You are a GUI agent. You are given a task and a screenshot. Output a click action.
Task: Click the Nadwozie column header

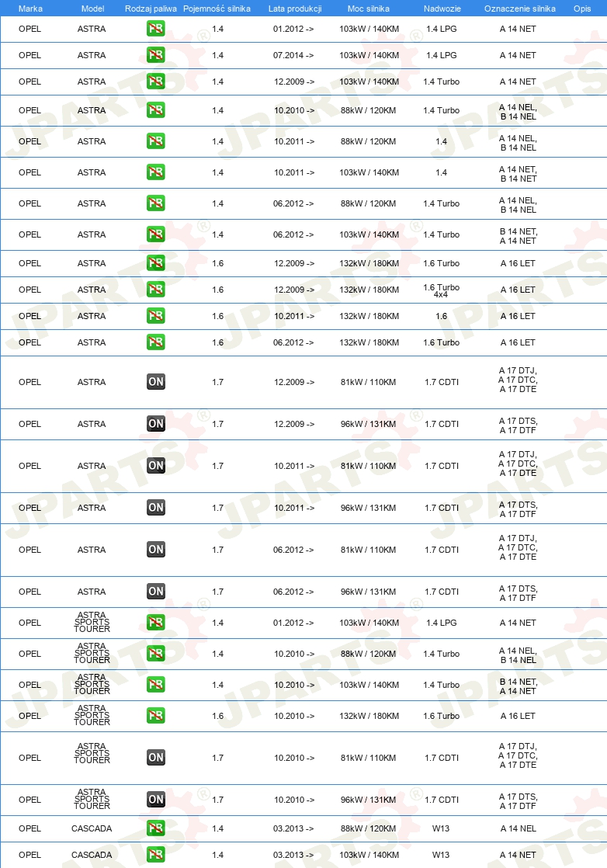[x=442, y=9]
